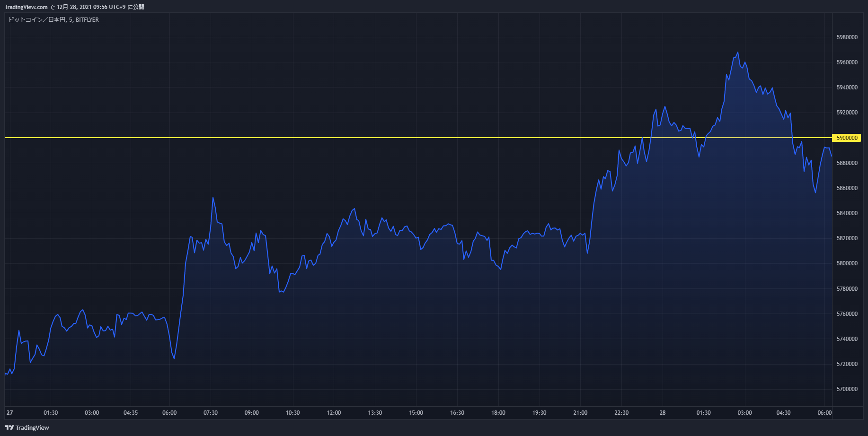
Task: Click the 01:30 label after date 27
Action: pos(51,413)
